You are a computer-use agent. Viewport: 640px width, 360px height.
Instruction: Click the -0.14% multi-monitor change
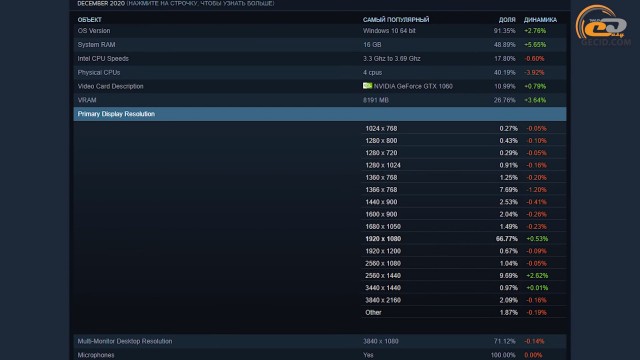(x=534, y=341)
